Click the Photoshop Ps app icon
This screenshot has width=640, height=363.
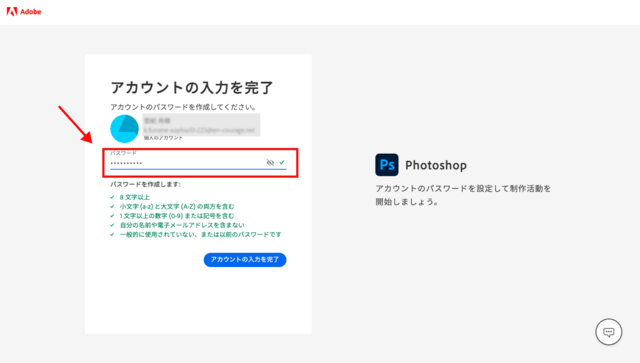(387, 165)
